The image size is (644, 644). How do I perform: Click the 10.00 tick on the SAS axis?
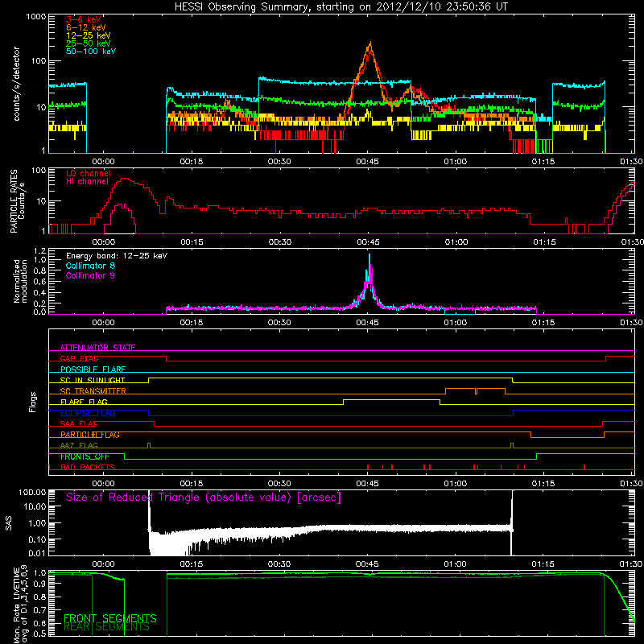click(x=35, y=506)
